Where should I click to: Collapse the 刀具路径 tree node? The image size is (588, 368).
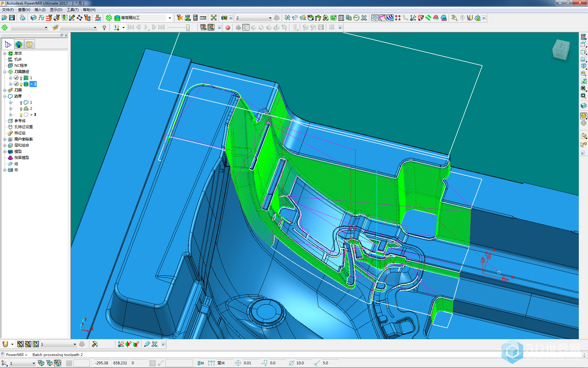coord(5,72)
